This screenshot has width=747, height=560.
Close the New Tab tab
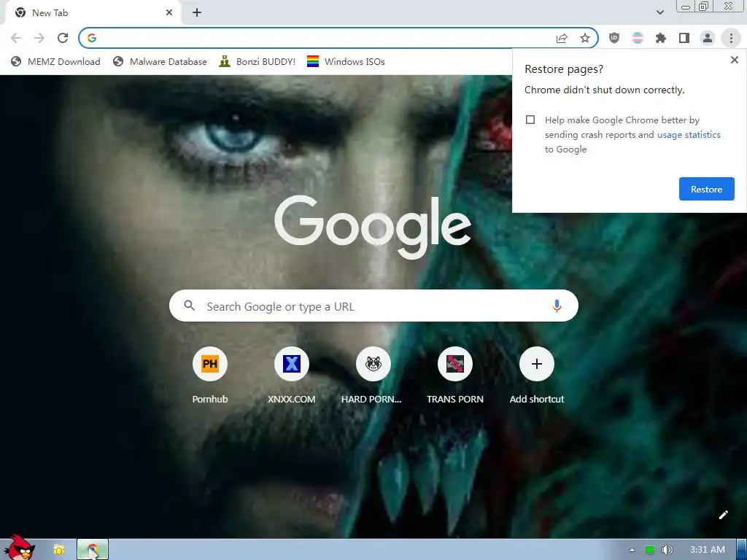pyautogui.click(x=169, y=13)
